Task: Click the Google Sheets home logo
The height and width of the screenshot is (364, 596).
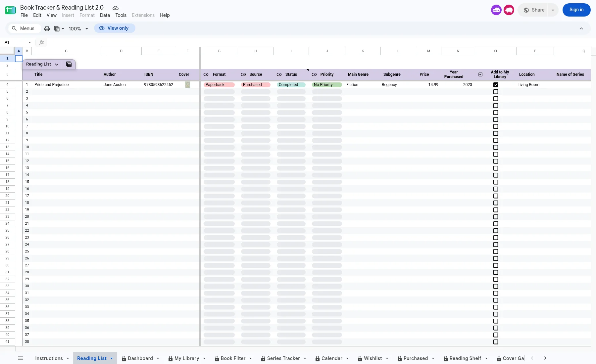Action: click(x=11, y=10)
